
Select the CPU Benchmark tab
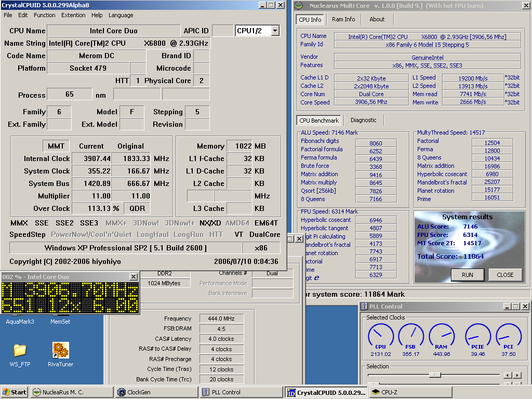point(319,121)
